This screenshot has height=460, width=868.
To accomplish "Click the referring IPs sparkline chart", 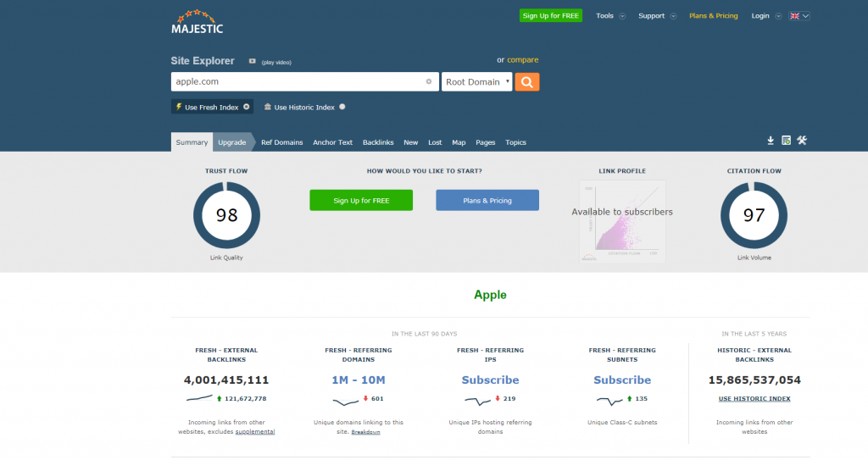I will coord(477,401).
